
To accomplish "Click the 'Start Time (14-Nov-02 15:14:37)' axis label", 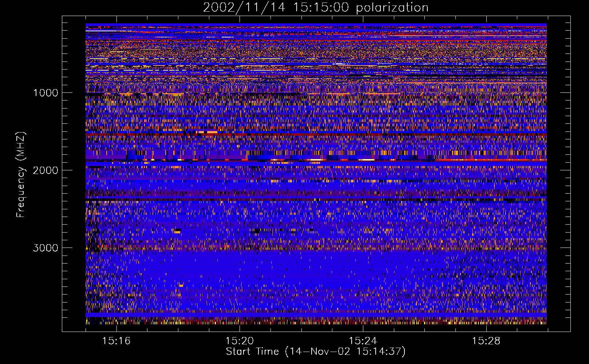I will tap(316, 352).
